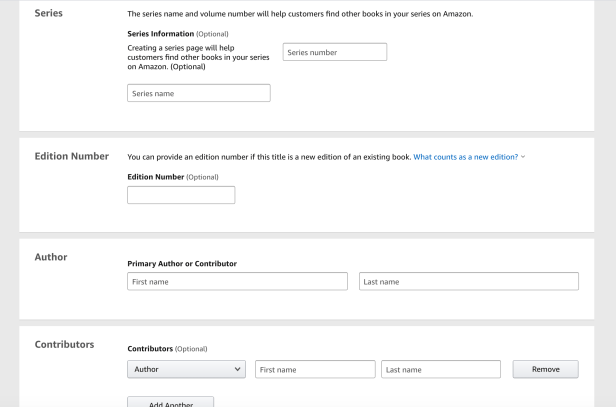Click the Series number input field

point(335,52)
